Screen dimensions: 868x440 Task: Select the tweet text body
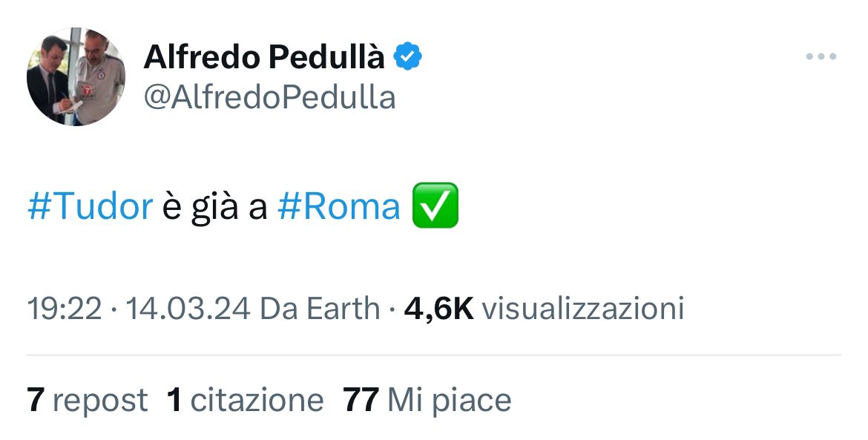pos(223,206)
